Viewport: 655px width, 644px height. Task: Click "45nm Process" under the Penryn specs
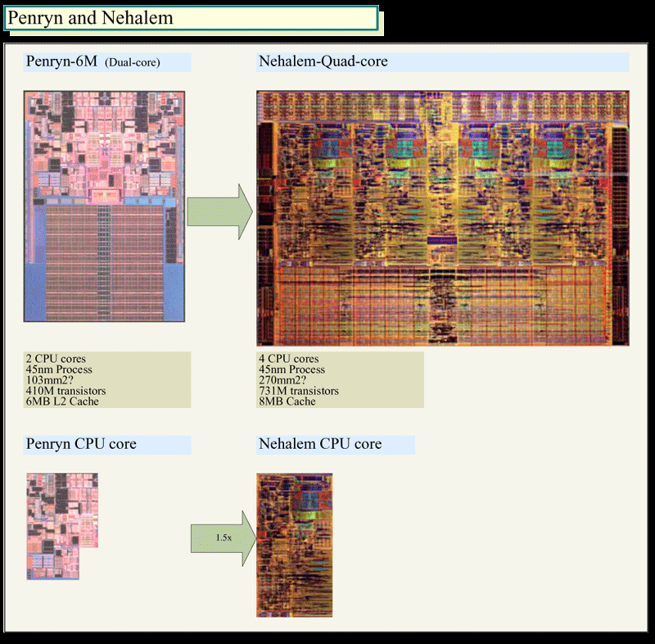(59, 370)
